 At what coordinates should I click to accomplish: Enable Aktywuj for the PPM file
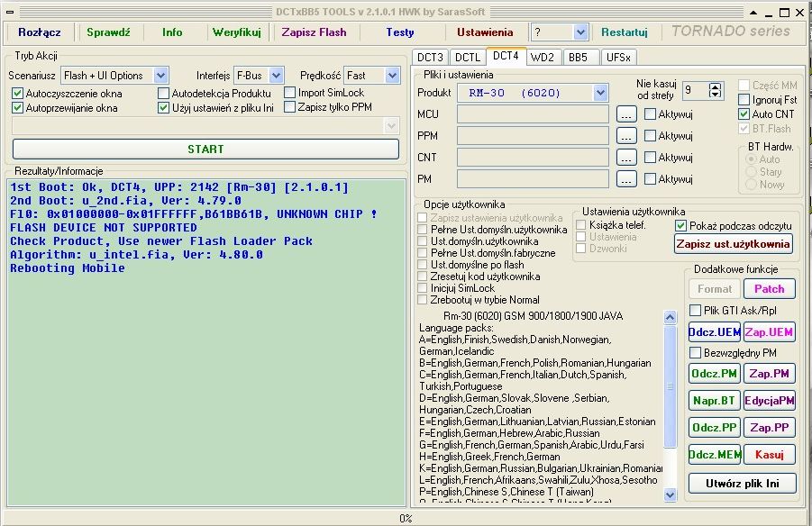650,136
